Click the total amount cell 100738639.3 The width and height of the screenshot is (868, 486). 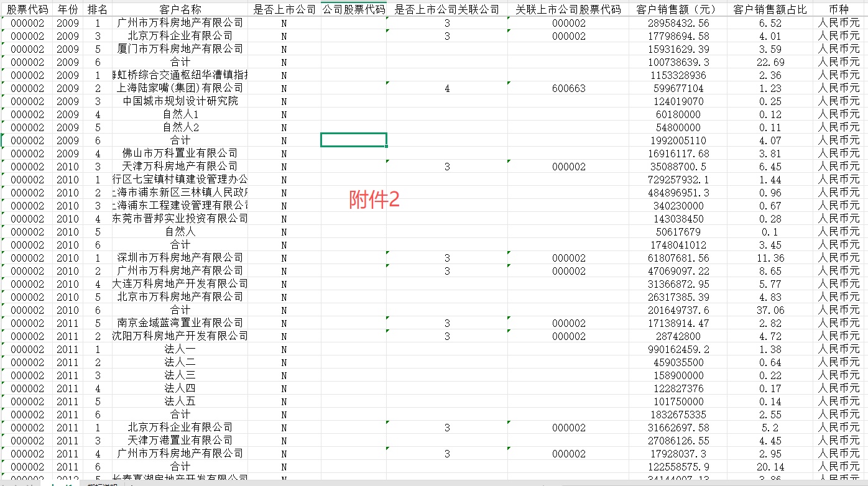pos(677,62)
